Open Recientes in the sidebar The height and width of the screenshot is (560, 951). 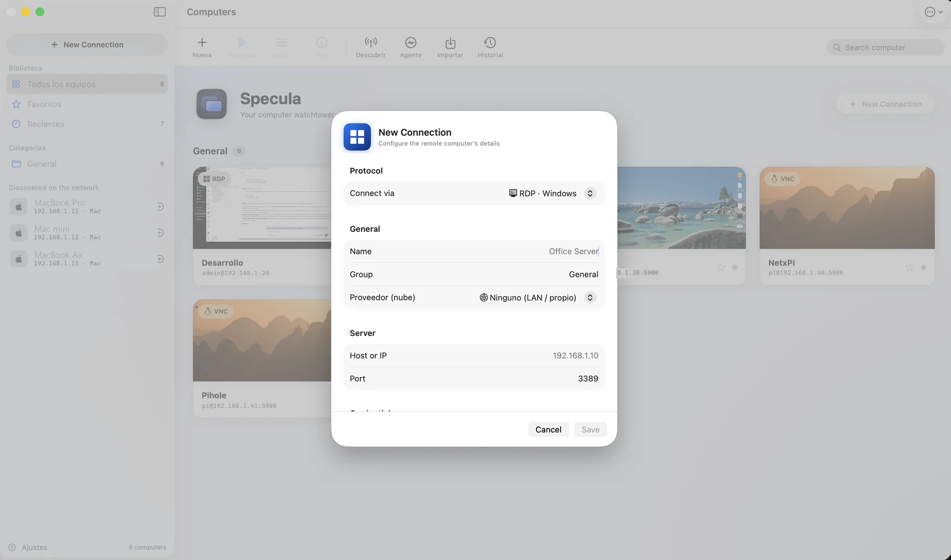87,124
